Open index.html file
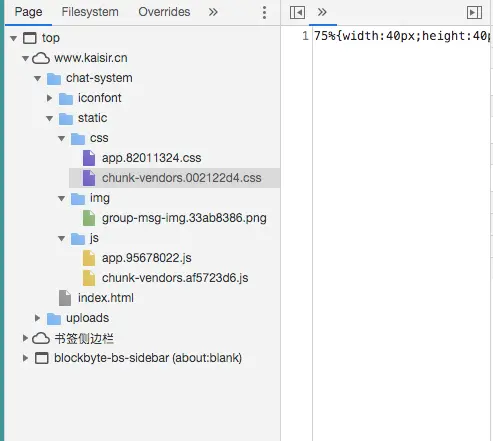 (106, 298)
